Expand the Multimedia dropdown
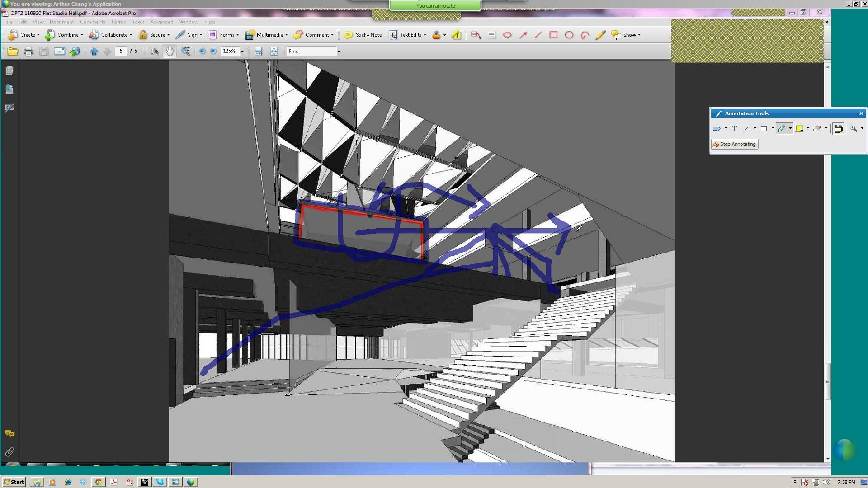This screenshot has width=868, height=488. 286,35
